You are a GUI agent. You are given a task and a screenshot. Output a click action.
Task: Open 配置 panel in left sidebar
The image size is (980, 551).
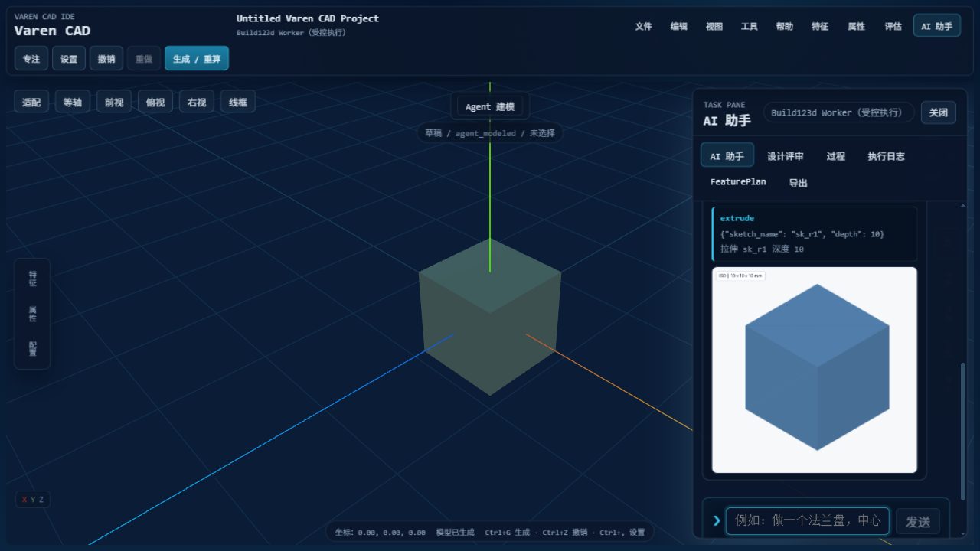pos(32,348)
